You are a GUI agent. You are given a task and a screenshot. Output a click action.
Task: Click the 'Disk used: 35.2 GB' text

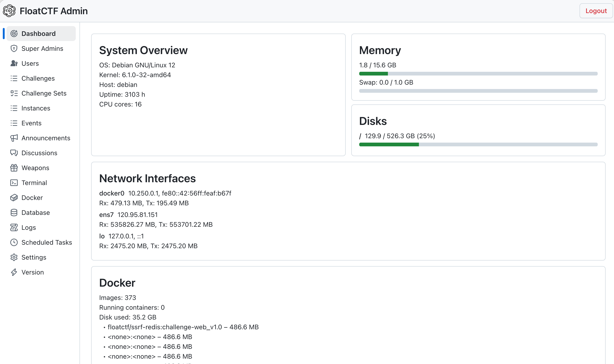[x=128, y=317]
